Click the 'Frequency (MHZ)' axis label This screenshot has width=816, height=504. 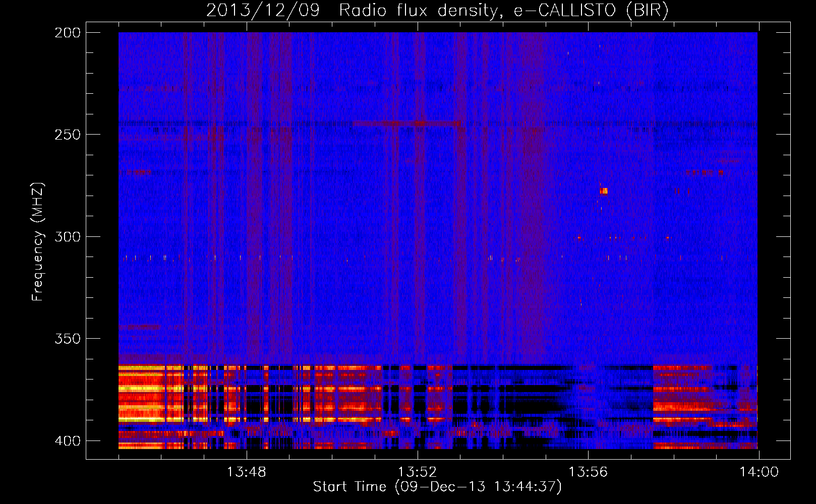click(38, 242)
